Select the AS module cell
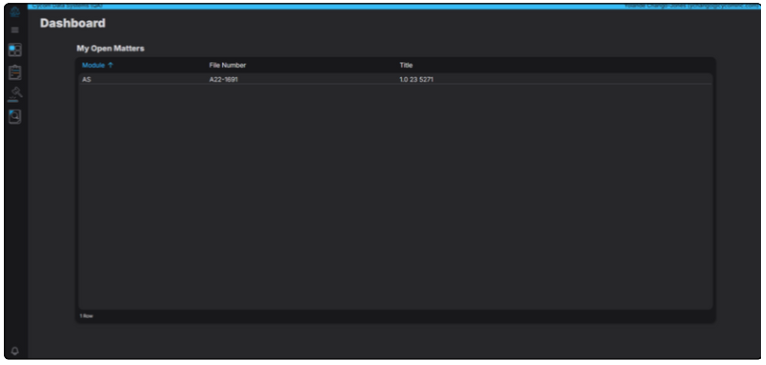The width and height of the screenshot is (766, 365). point(86,79)
